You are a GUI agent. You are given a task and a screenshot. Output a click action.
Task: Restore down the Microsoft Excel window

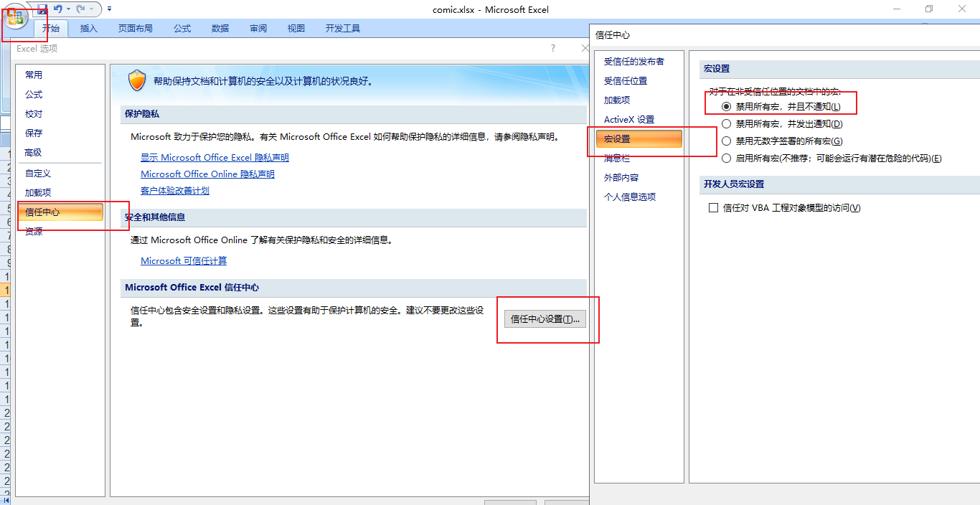click(929, 9)
